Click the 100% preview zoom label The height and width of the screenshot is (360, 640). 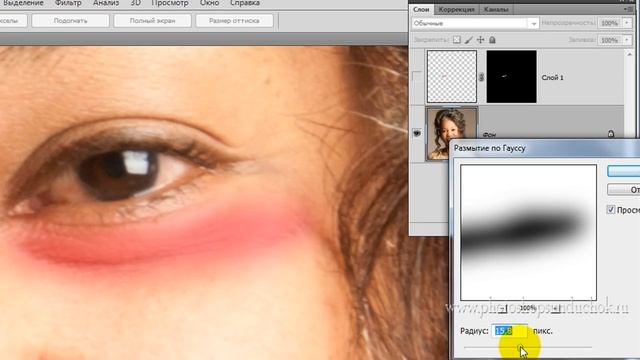528,308
